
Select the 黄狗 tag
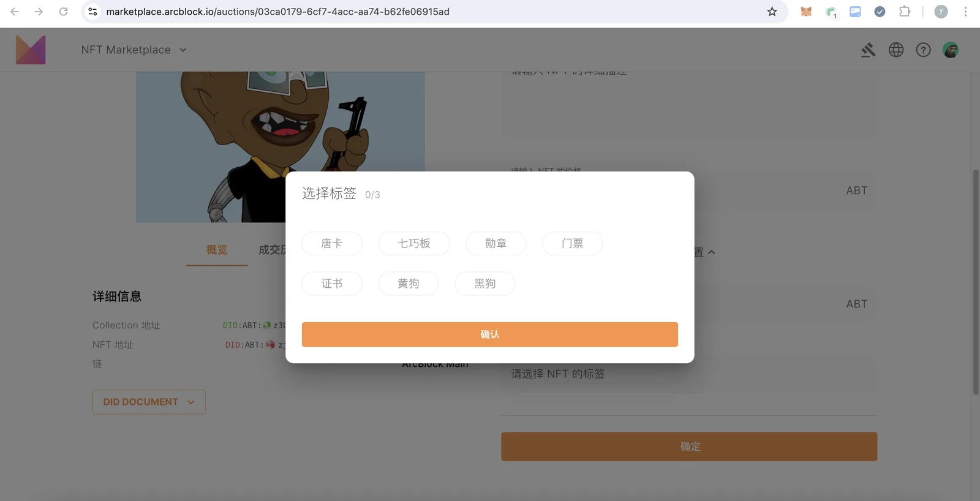[409, 284]
